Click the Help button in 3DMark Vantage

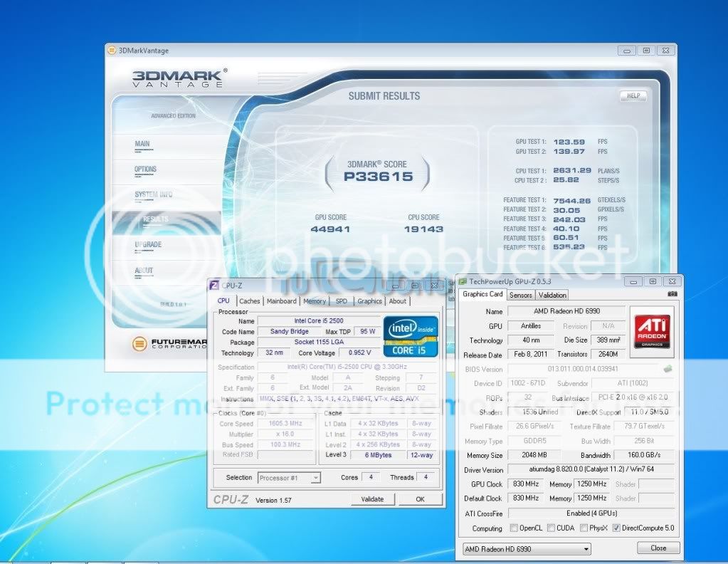(633, 95)
